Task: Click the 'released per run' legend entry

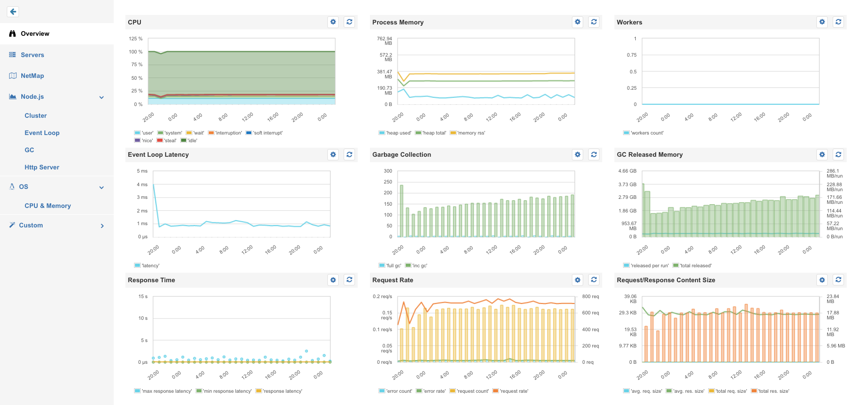Action: pos(646,265)
